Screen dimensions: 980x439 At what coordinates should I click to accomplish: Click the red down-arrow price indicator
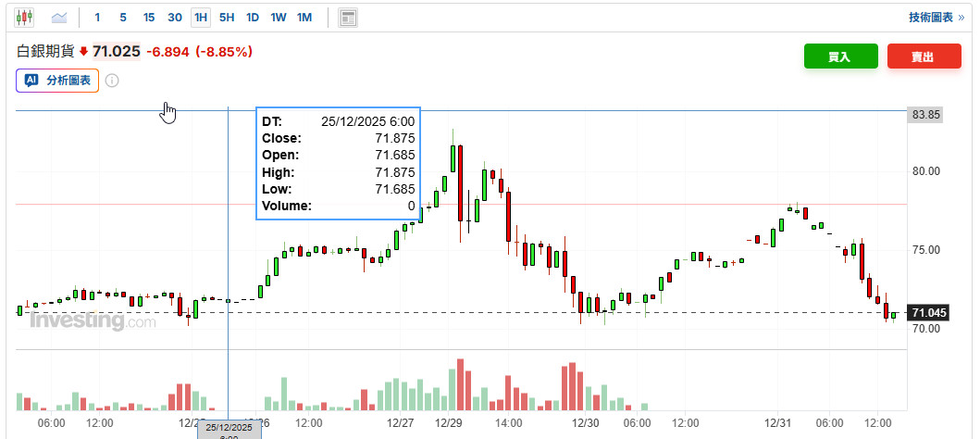coord(83,52)
